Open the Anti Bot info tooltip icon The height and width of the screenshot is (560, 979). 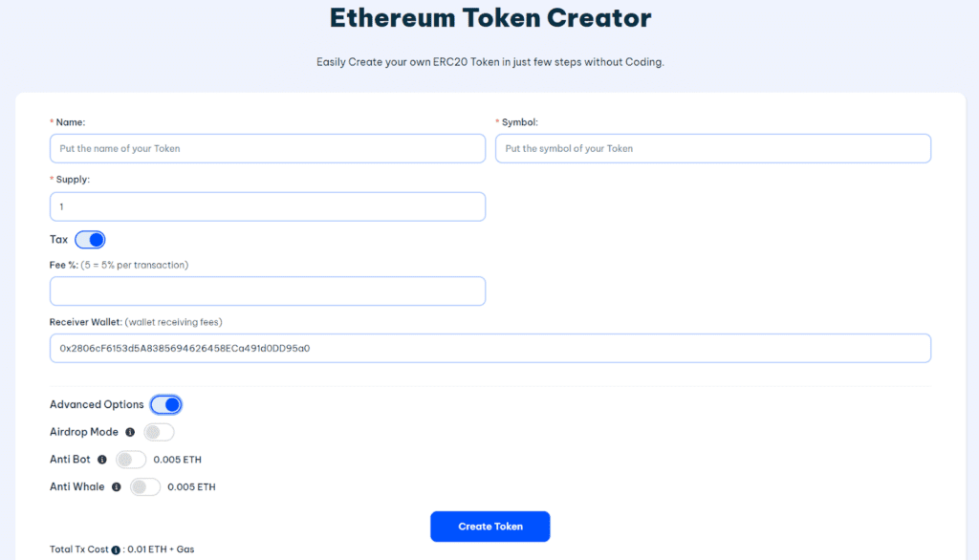tap(102, 460)
